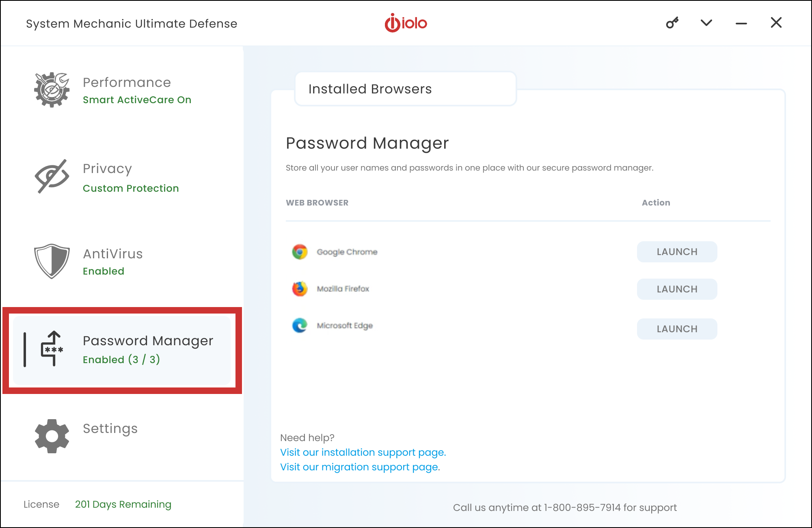Select the Installed Browsers tab
This screenshot has height=528, width=812.
(405, 89)
